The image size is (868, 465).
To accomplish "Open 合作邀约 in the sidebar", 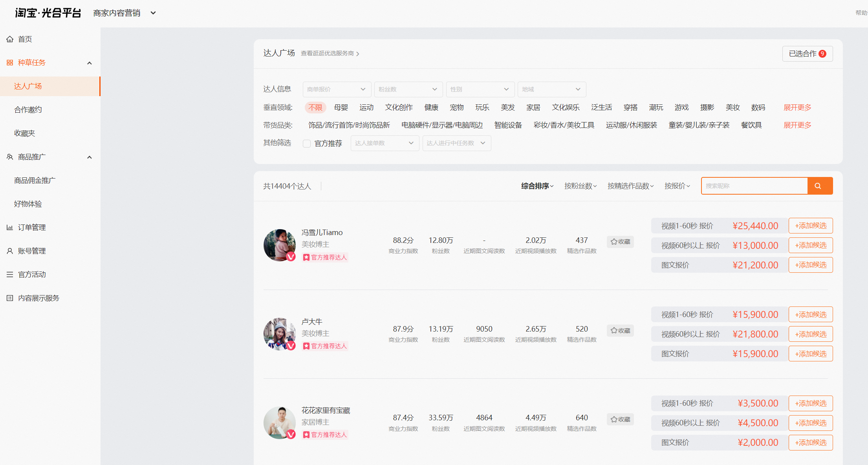I will click(x=28, y=110).
